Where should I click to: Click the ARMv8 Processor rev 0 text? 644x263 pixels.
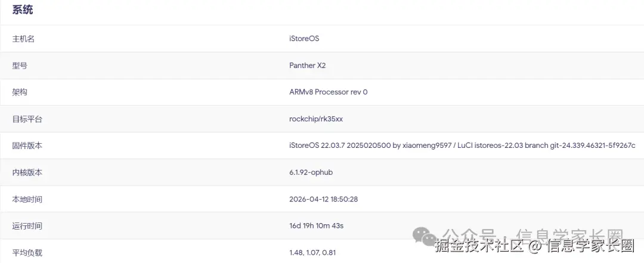point(328,92)
